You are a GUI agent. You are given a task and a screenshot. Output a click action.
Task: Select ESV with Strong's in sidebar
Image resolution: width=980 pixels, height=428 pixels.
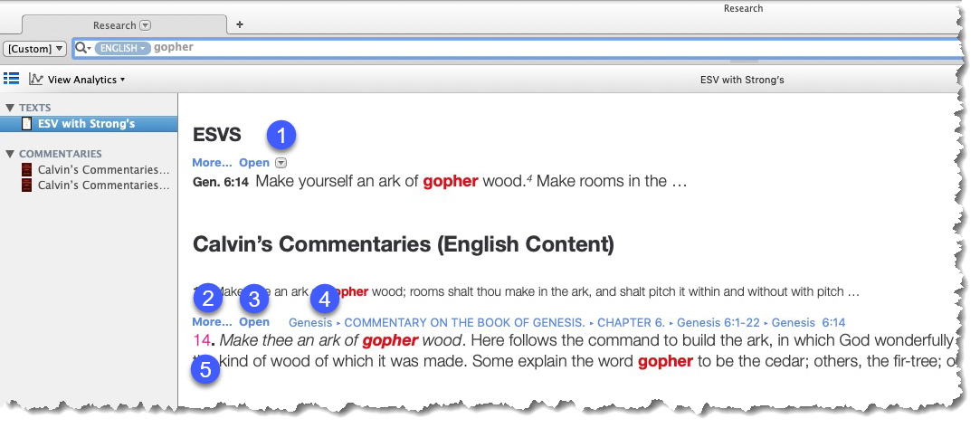[86, 123]
